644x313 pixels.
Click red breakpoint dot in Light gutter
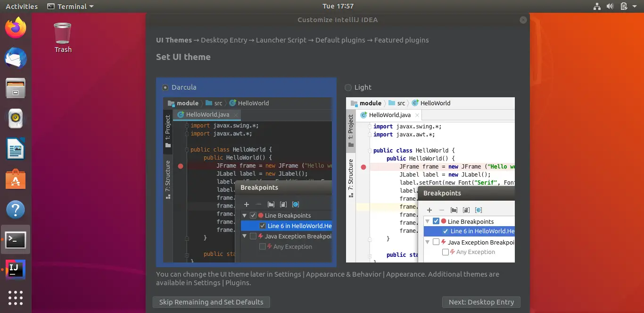363,167
